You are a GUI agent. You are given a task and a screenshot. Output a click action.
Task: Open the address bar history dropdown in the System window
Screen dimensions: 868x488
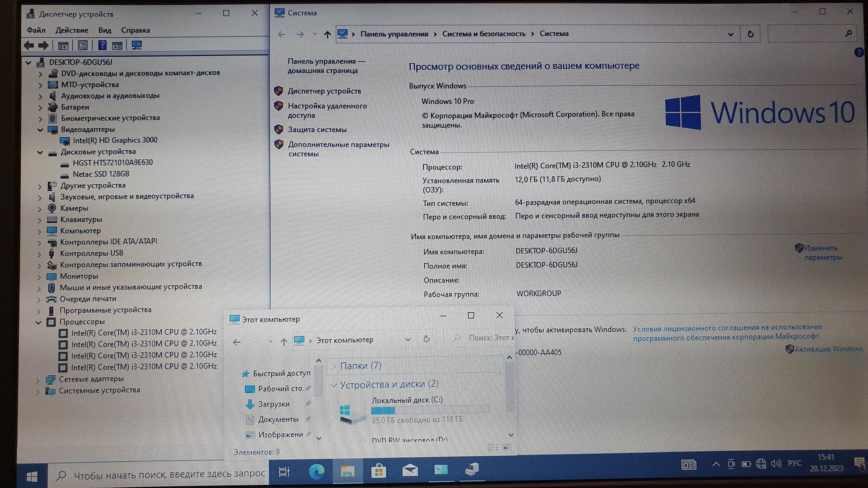(730, 34)
